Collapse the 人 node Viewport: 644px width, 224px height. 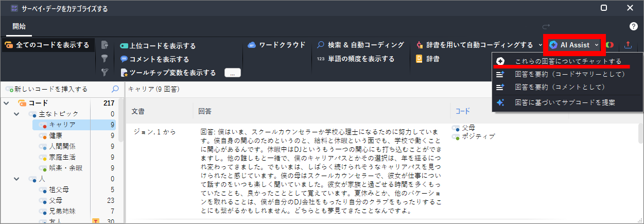pyautogui.click(x=17, y=179)
